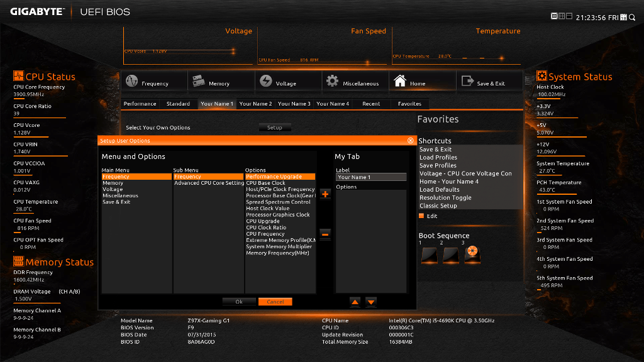
Task: Click the Setup button
Action: click(275, 128)
